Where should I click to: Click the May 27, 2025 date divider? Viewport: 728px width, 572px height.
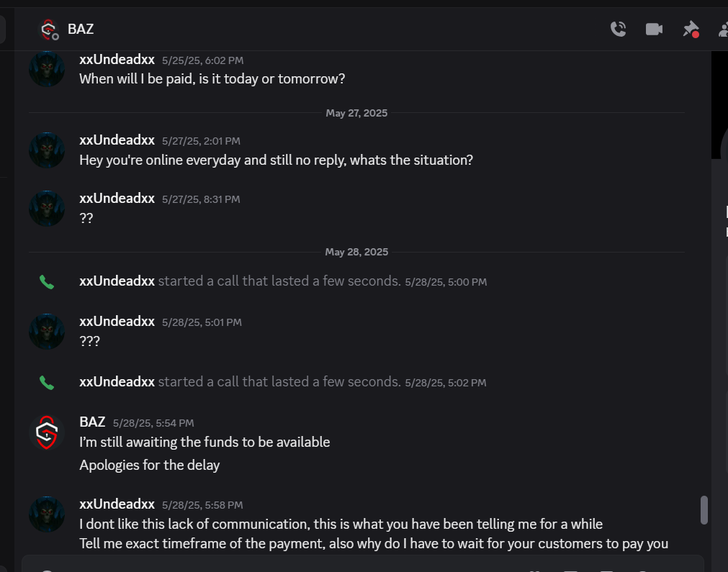tap(356, 113)
